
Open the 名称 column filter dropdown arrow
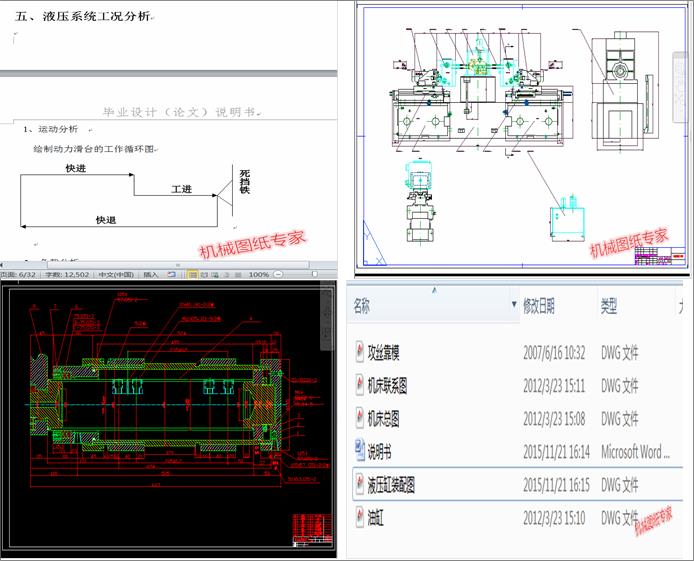pos(514,304)
